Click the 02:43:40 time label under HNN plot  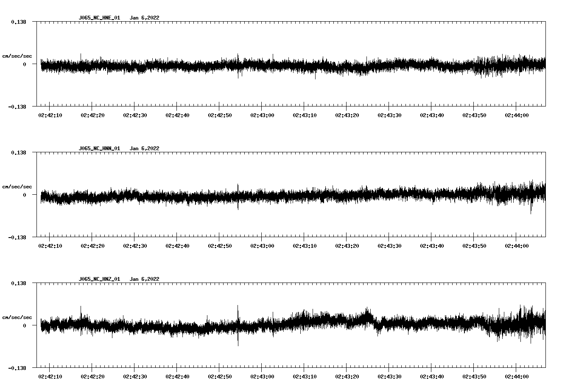(x=432, y=246)
